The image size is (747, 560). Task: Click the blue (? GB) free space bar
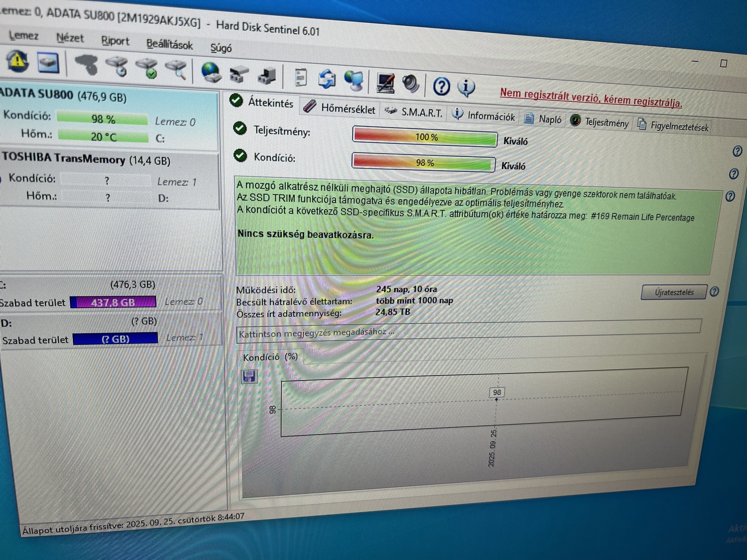[115, 339]
